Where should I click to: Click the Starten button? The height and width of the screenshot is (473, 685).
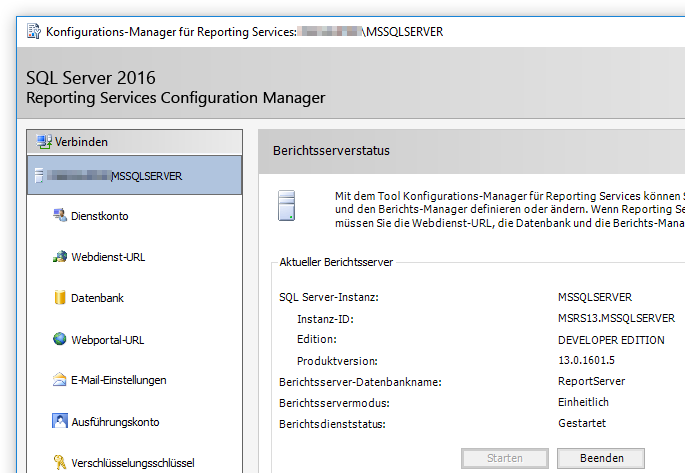(x=505, y=458)
